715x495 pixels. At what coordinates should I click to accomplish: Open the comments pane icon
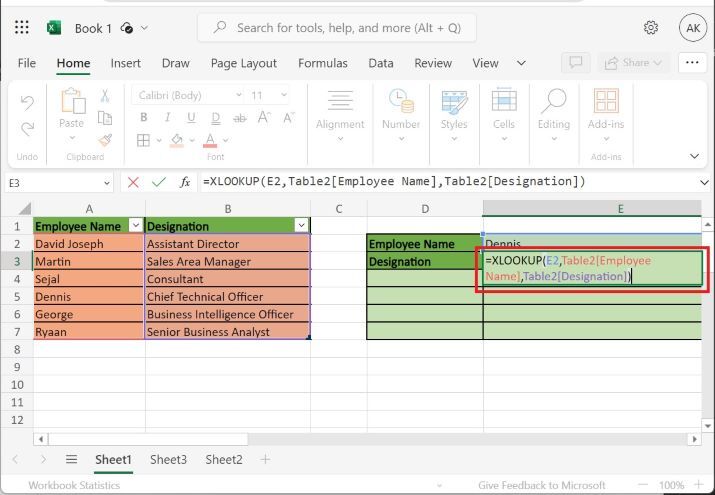(576, 62)
